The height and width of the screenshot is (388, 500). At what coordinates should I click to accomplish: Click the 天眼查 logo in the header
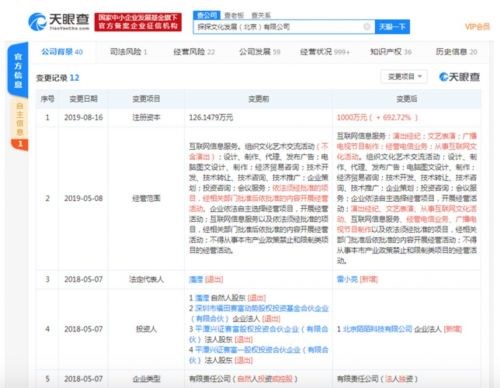pos(59,22)
